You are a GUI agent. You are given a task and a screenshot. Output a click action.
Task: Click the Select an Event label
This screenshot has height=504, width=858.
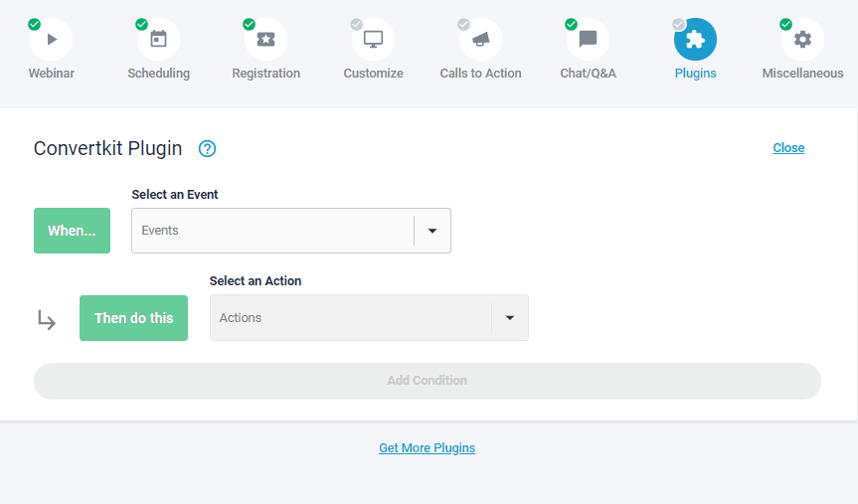tap(175, 194)
